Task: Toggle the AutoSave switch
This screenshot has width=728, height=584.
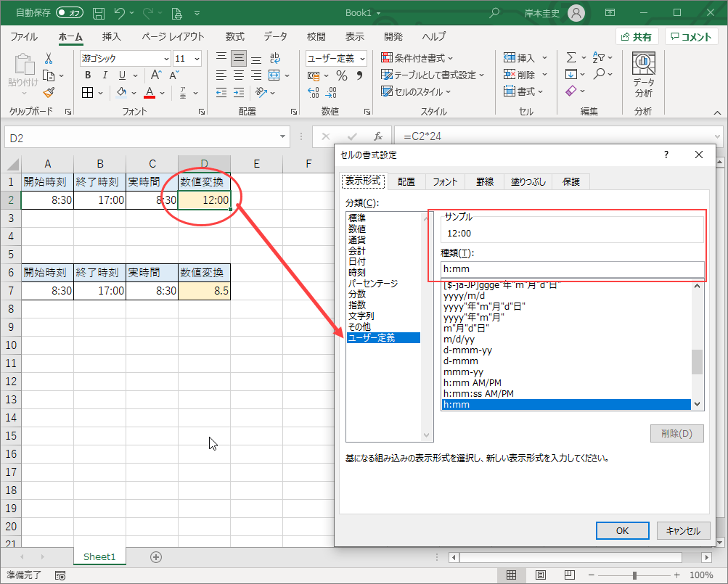Action: [69, 12]
